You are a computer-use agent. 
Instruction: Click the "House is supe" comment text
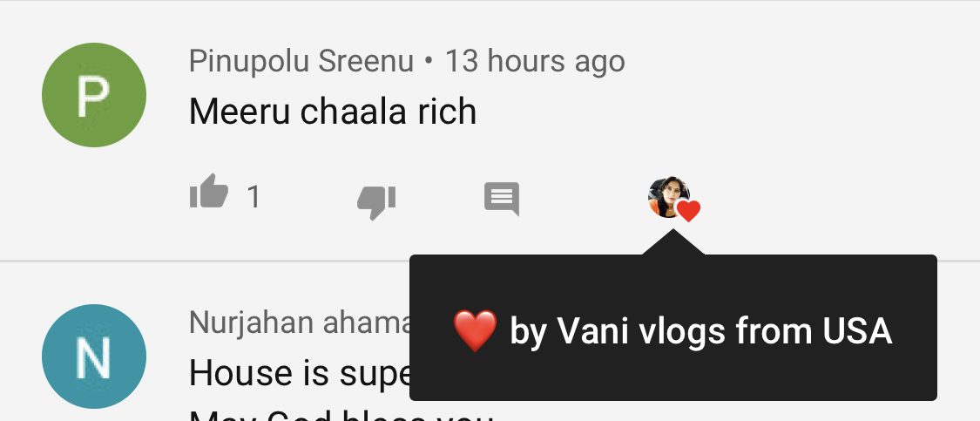300,373
